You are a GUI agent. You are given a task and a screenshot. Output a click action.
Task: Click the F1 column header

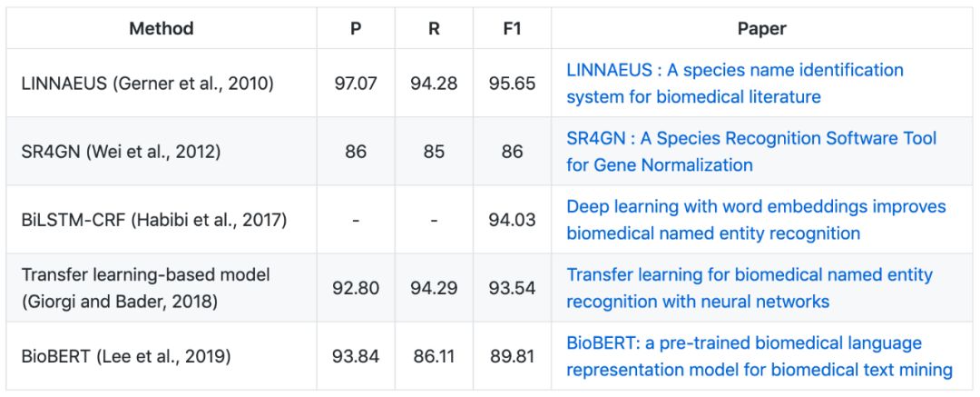[512, 28]
